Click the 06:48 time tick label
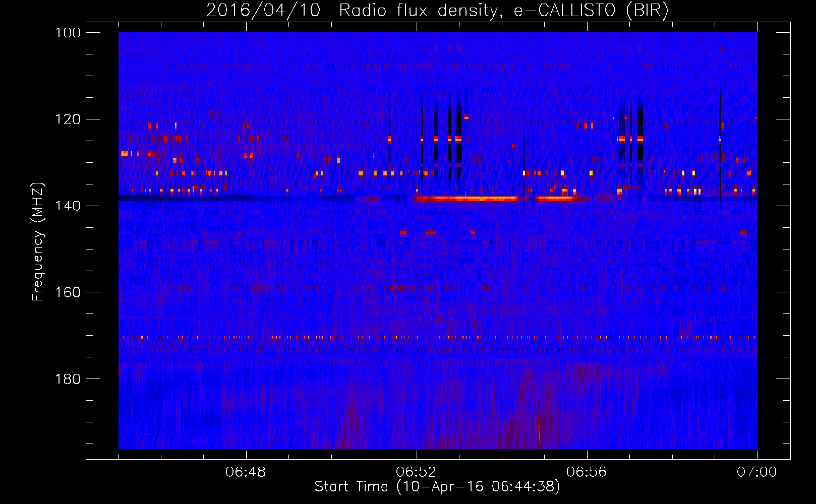816x504 pixels. click(246, 472)
